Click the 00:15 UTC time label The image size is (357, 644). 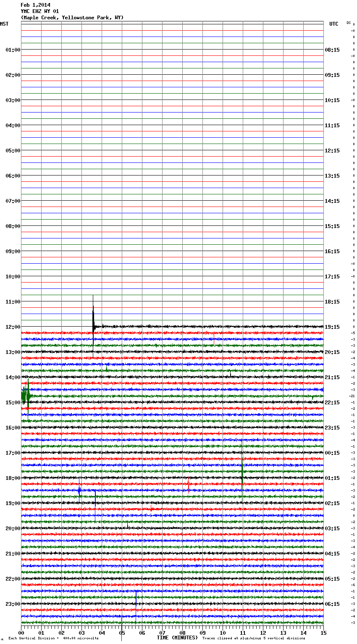point(332,453)
